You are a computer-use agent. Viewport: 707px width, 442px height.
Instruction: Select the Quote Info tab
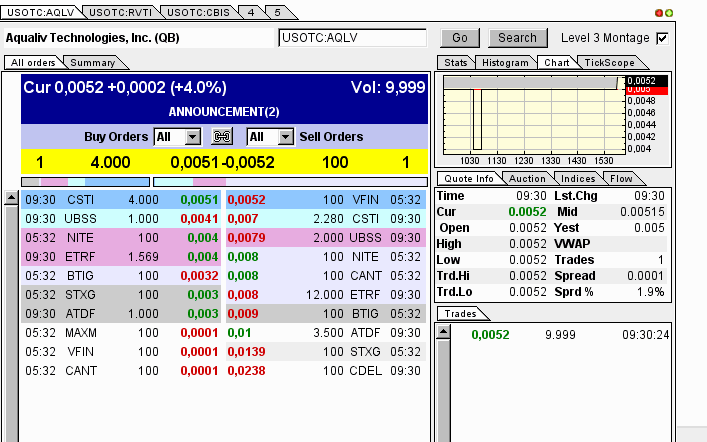pos(469,179)
